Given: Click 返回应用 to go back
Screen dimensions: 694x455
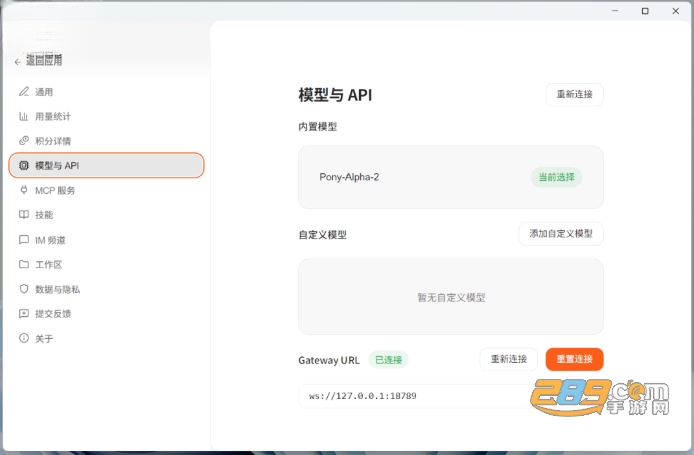Looking at the screenshot, I should pyautogui.click(x=44, y=60).
